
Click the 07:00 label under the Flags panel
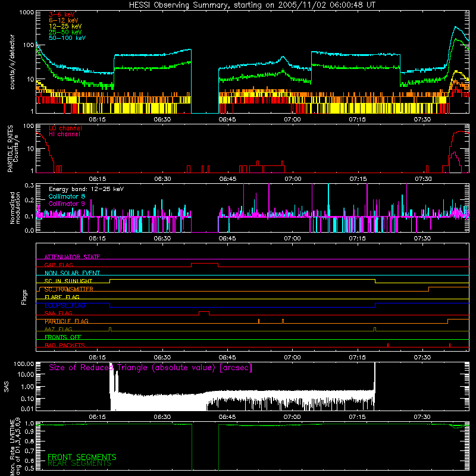pos(292,358)
